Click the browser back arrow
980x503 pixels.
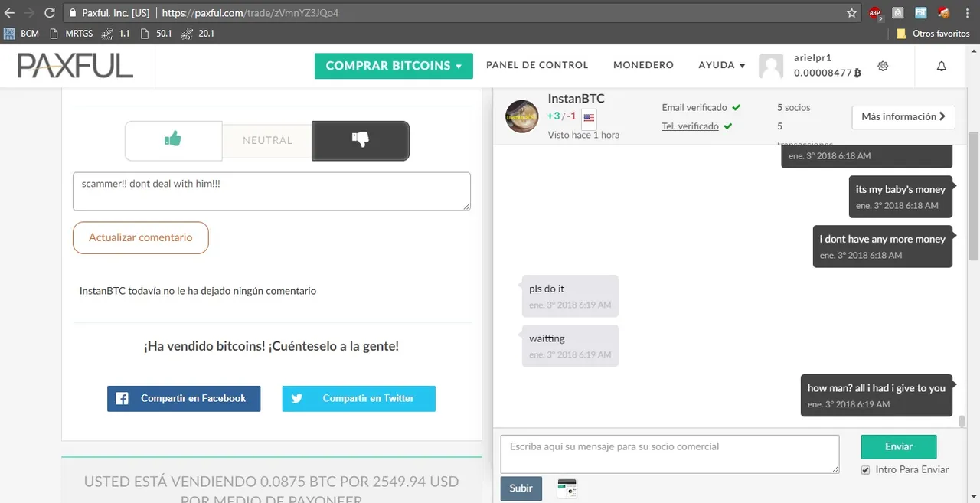(x=9, y=13)
